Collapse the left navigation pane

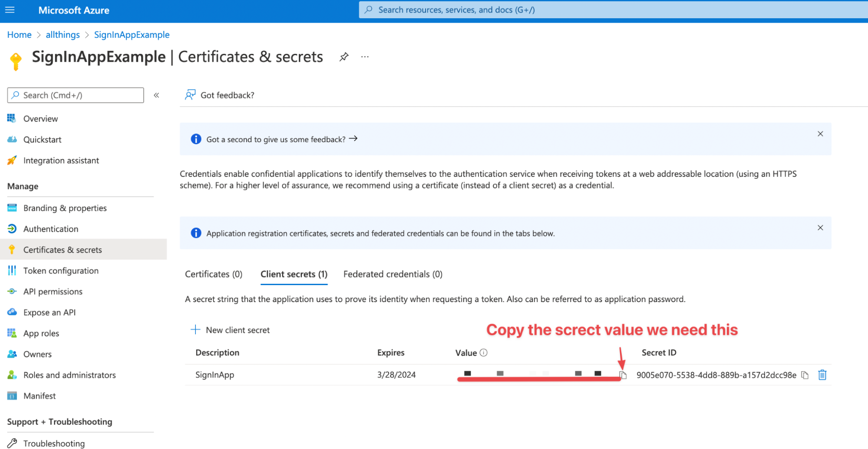[156, 95]
